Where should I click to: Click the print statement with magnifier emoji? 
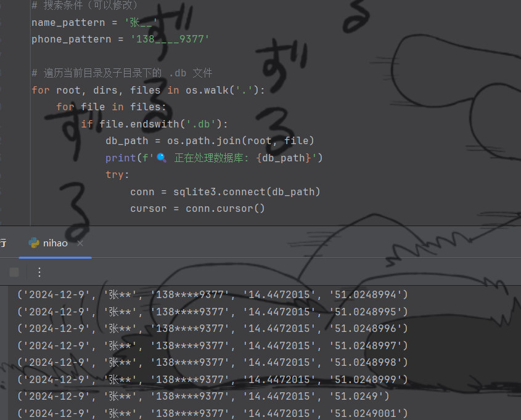click(214, 158)
